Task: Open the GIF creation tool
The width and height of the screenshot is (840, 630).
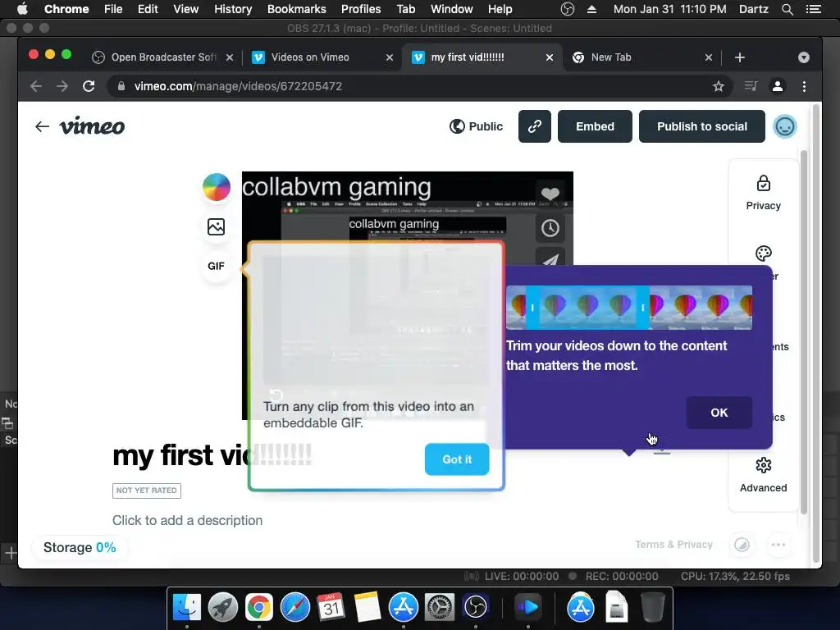Action: (216, 267)
